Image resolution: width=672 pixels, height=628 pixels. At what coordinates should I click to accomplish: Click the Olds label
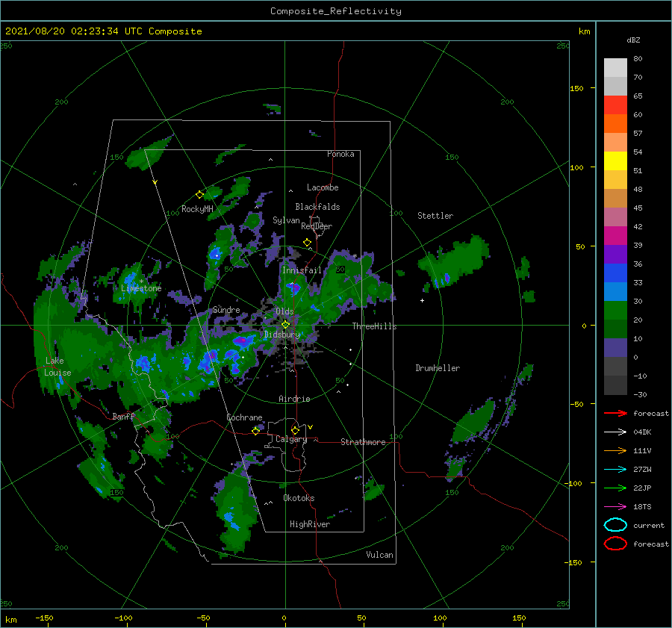(284, 311)
